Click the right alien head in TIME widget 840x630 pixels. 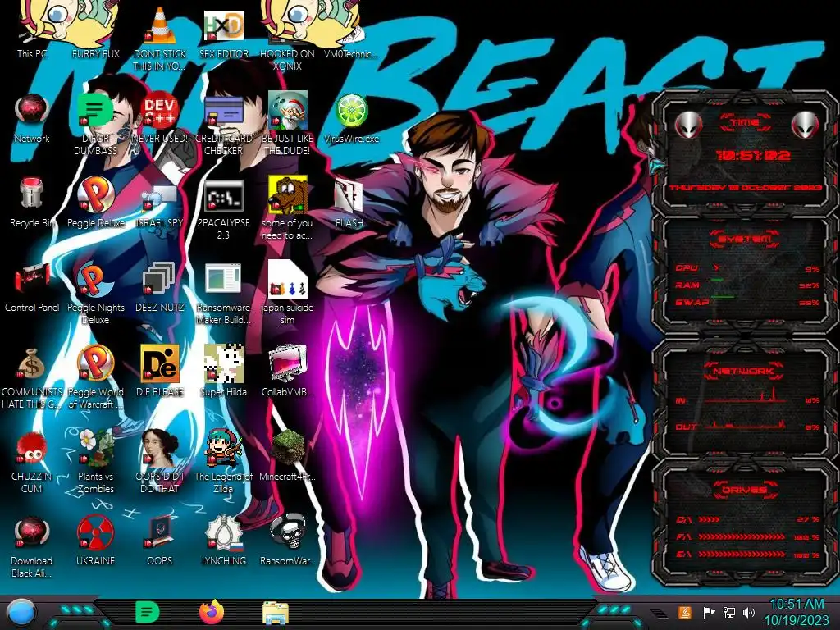[806, 126]
